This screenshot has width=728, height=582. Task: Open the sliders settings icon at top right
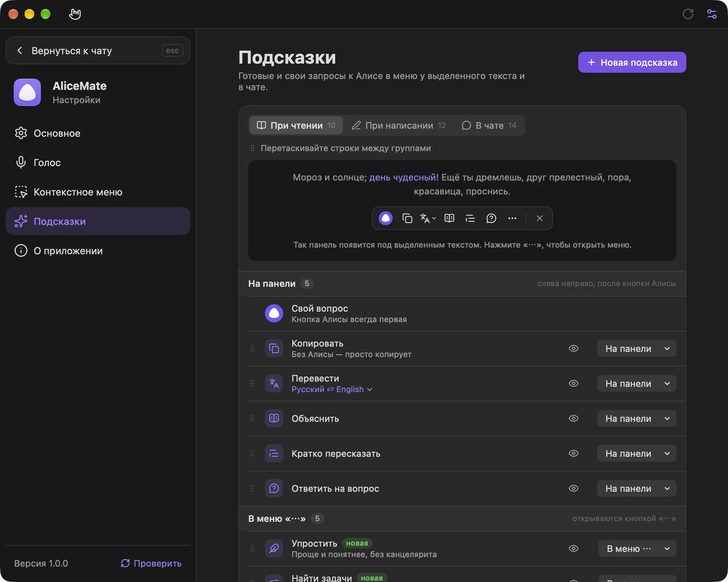point(711,14)
